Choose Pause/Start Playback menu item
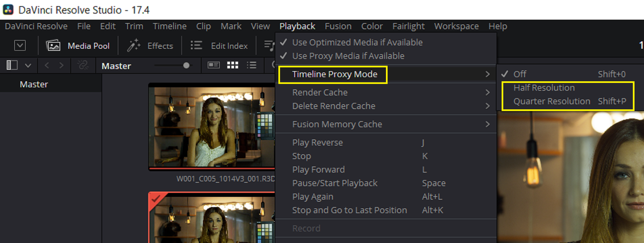 click(x=386, y=183)
